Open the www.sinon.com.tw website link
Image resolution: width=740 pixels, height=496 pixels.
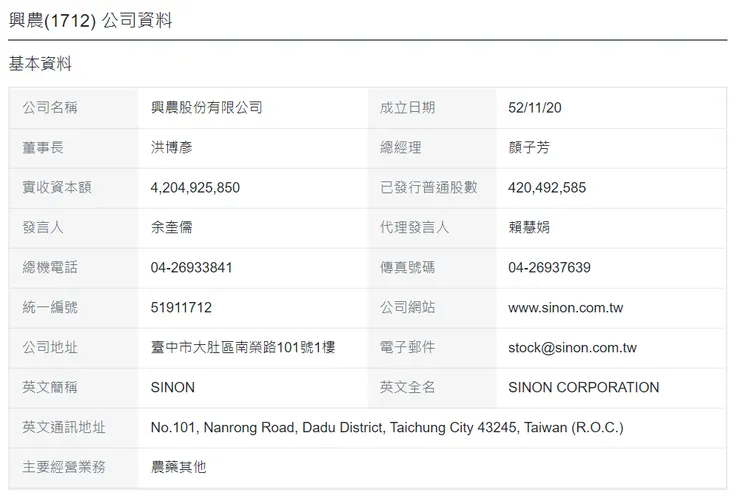pyautogui.click(x=566, y=308)
